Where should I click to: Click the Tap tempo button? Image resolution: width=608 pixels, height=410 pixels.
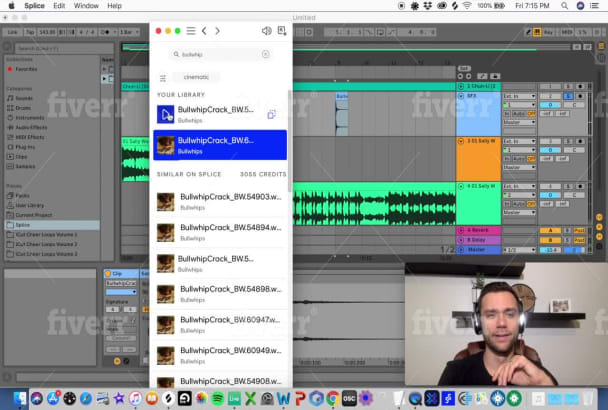pyautogui.click(x=30, y=32)
